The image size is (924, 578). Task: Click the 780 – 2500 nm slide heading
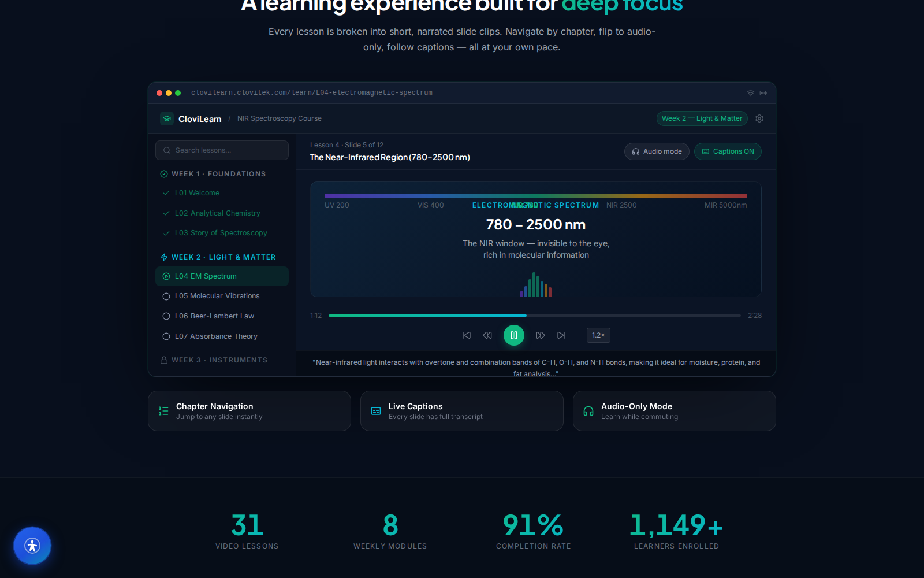pyautogui.click(x=536, y=224)
